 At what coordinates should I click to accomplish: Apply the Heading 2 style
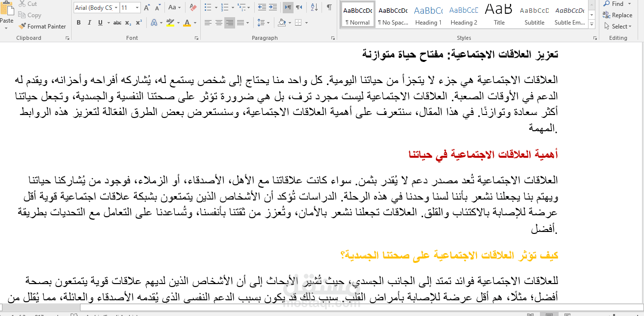pos(463,15)
